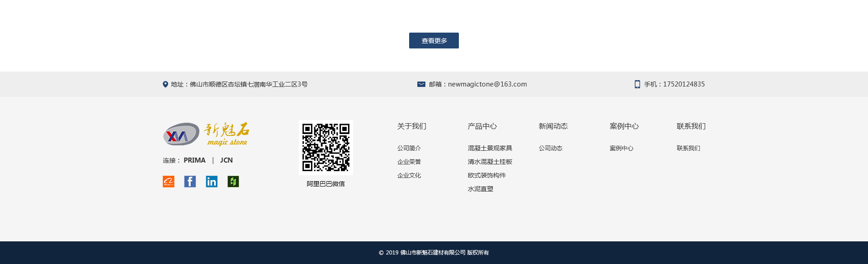Screen dimensions: 868x264
Task: Open the 企业荣誉 link
Action: [x=409, y=162]
